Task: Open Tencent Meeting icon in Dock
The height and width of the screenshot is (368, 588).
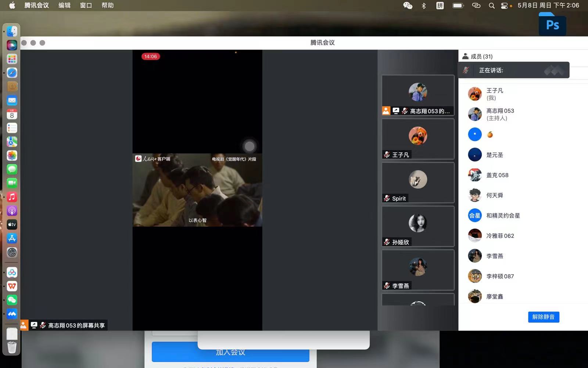Action: pyautogui.click(x=12, y=314)
